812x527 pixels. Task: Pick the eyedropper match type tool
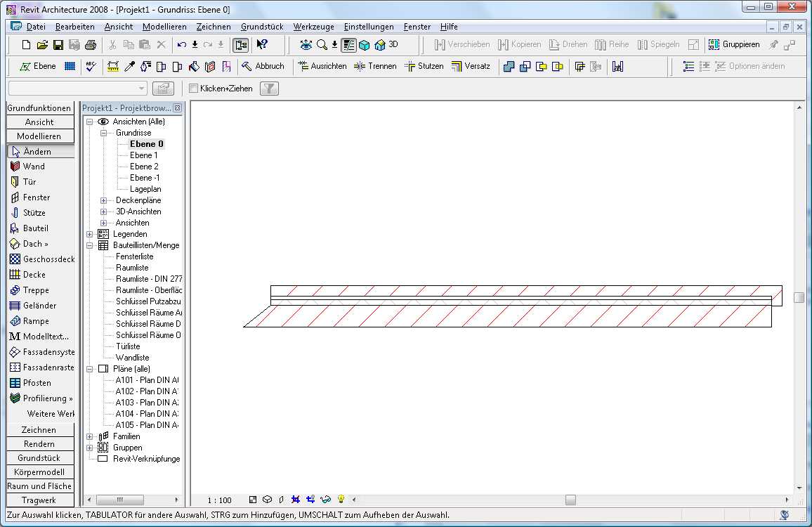(x=129, y=66)
